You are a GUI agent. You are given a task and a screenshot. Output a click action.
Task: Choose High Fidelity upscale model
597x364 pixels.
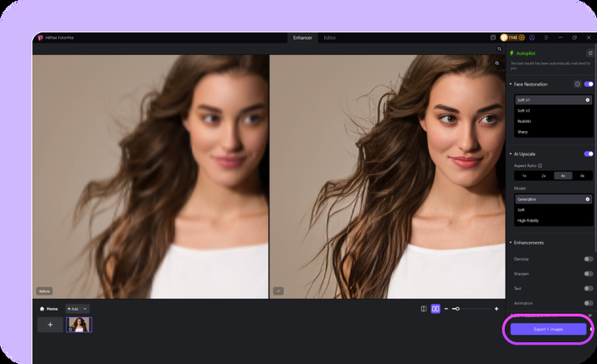click(553, 221)
